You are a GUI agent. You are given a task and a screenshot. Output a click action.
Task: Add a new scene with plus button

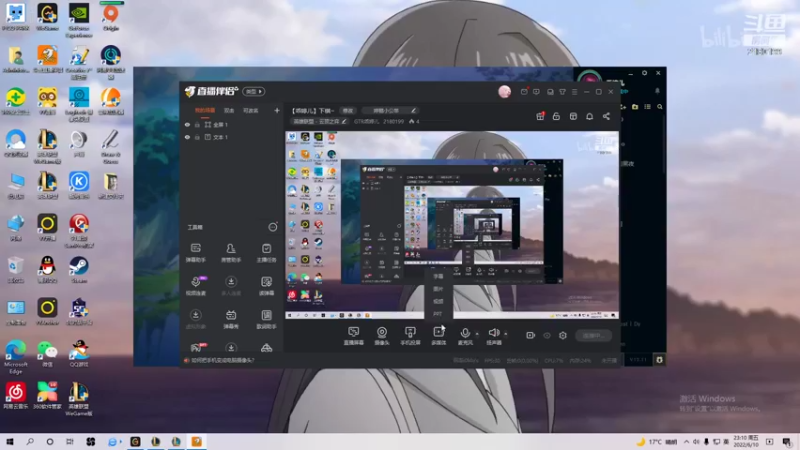(x=277, y=110)
